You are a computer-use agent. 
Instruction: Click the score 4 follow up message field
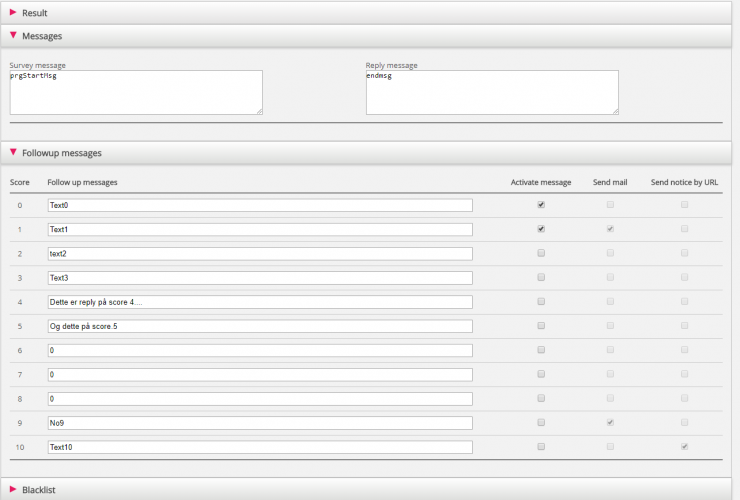(260, 301)
